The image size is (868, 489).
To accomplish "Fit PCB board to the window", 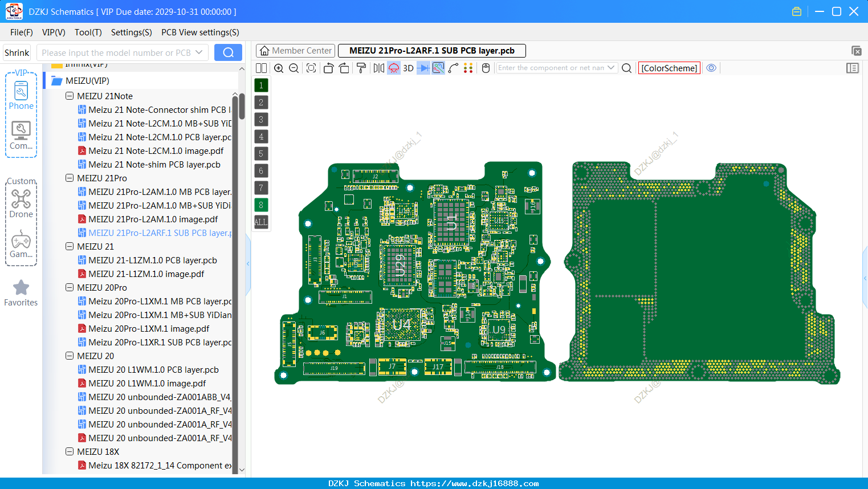I will [311, 68].
